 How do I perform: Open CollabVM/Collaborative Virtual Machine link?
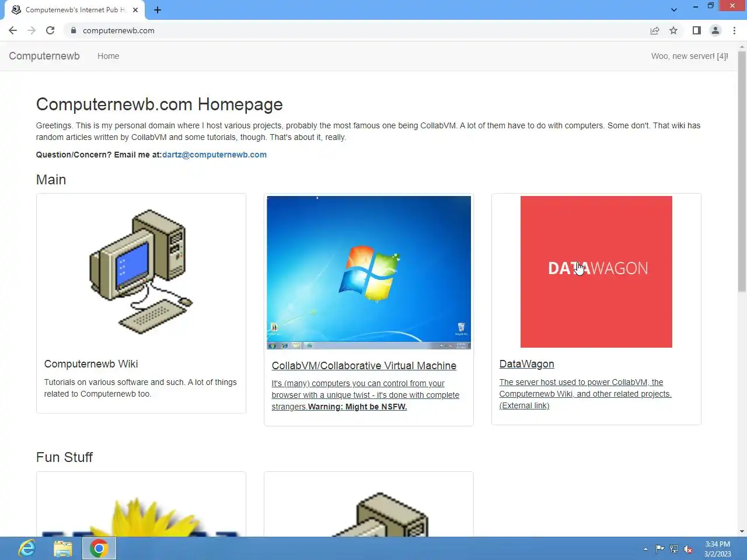tap(364, 366)
